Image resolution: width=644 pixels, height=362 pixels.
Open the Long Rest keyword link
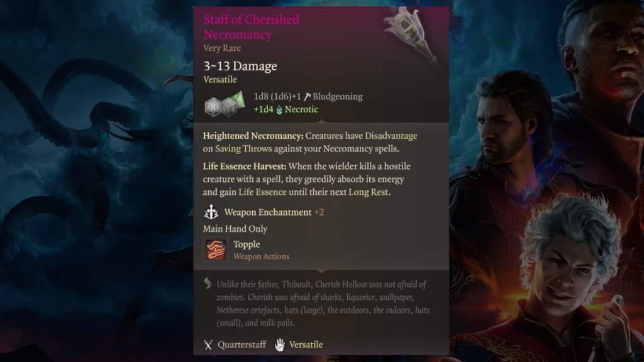(x=369, y=192)
